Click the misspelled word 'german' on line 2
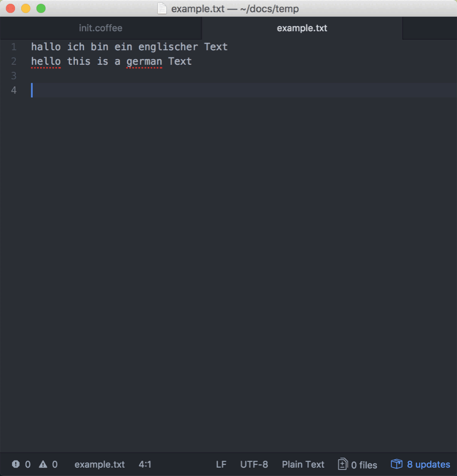The width and height of the screenshot is (457, 476). pos(145,61)
